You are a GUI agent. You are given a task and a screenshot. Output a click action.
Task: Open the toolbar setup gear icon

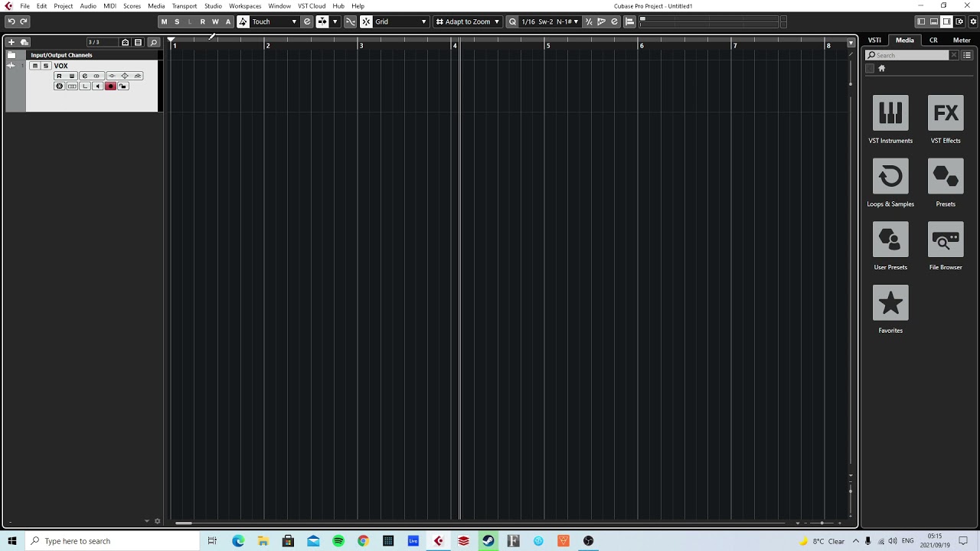pos(973,21)
